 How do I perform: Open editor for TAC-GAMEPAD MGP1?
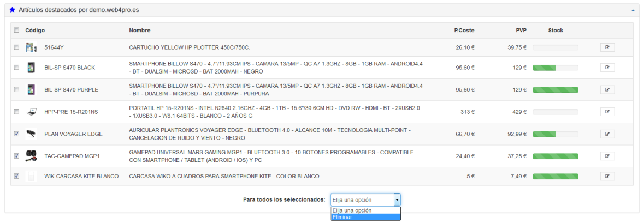tap(607, 156)
